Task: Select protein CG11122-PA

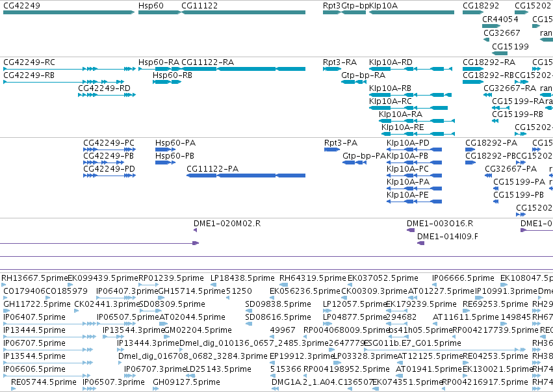Action: (246, 176)
